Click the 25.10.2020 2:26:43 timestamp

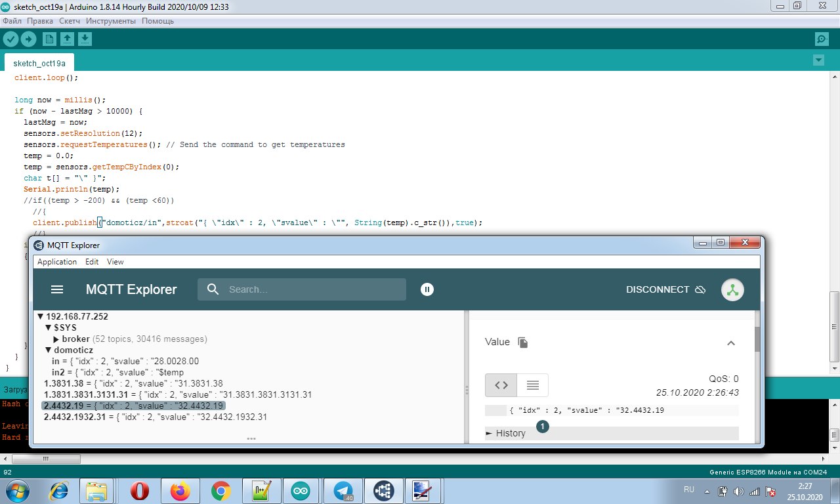click(698, 392)
